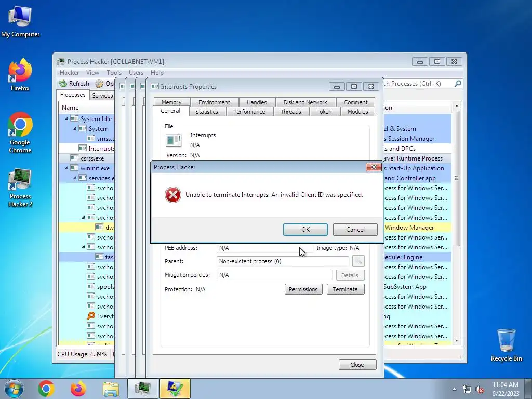Collapse the System tree node
Screen dimensions: 532x399
click(x=75, y=129)
